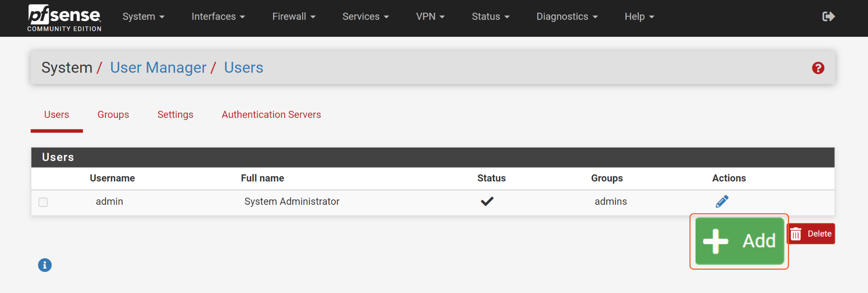Image resolution: width=868 pixels, height=293 pixels.
Task: Expand the Firewall dropdown menu
Action: (294, 17)
